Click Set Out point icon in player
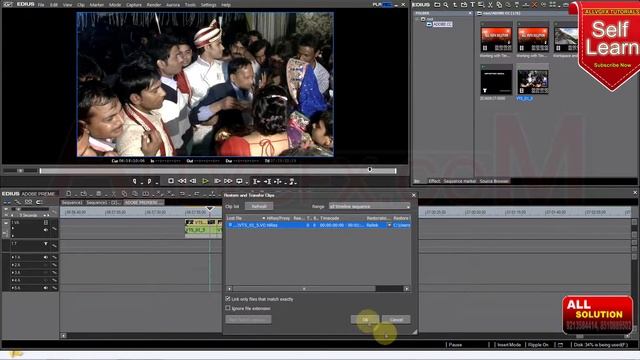Viewport: 640px width, 360px height. tap(149, 181)
